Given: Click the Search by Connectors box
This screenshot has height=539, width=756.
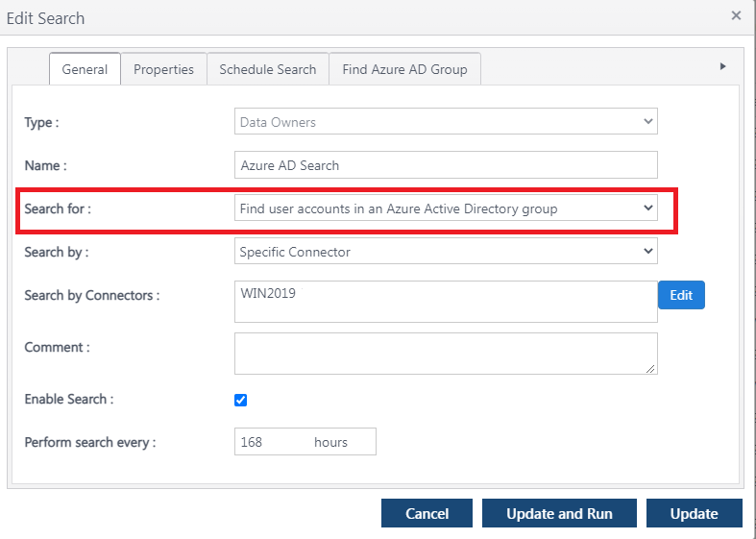Looking at the screenshot, I should (446, 301).
